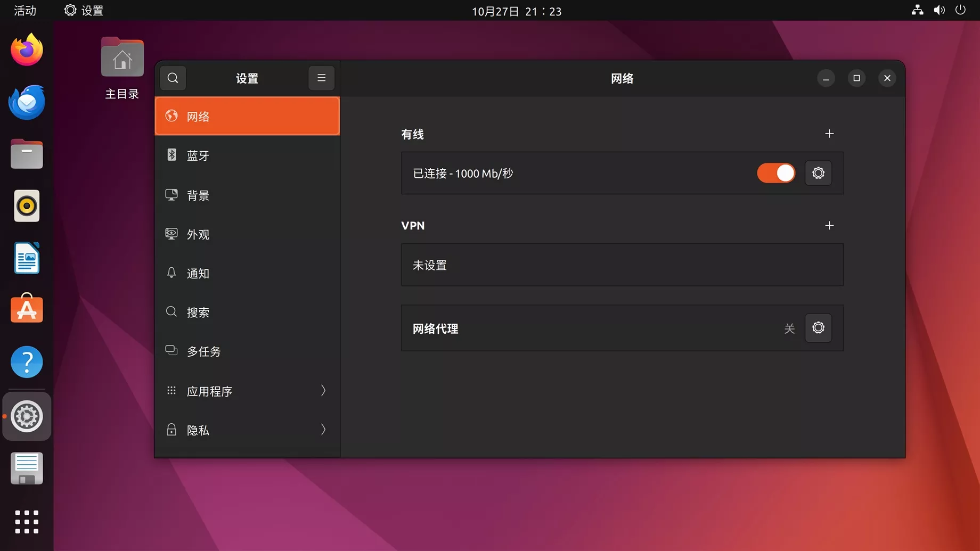Open the settings search icon
This screenshot has height=551, width=980.
tap(173, 78)
